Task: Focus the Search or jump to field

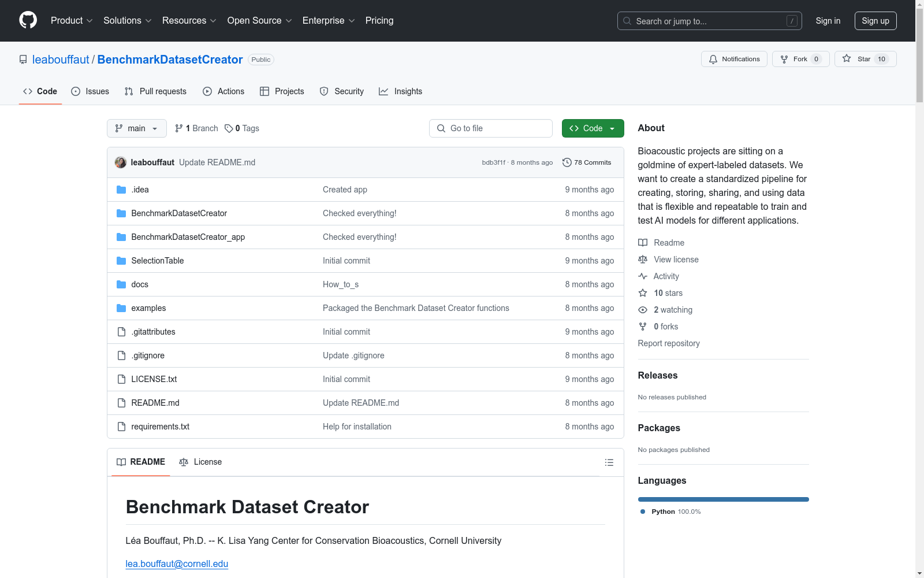Action: [x=710, y=21]
